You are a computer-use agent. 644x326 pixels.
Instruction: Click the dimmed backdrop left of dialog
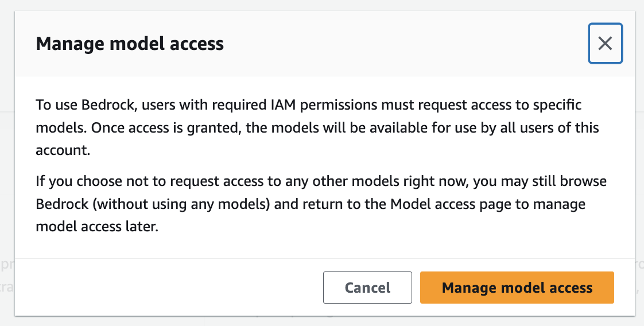tap(6, 172)
